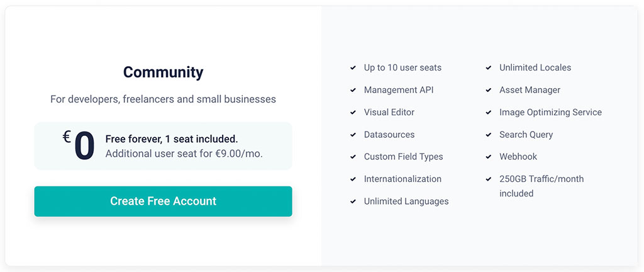Click the Create Free Account button
The image size is (644, 272).
[163, 201]
